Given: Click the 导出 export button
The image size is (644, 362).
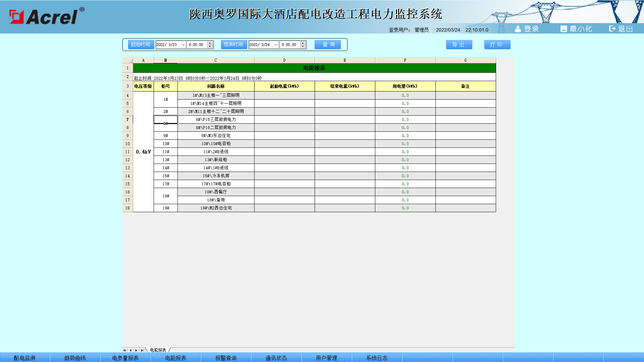Looking at the screenshot, I should click(459, 45).
